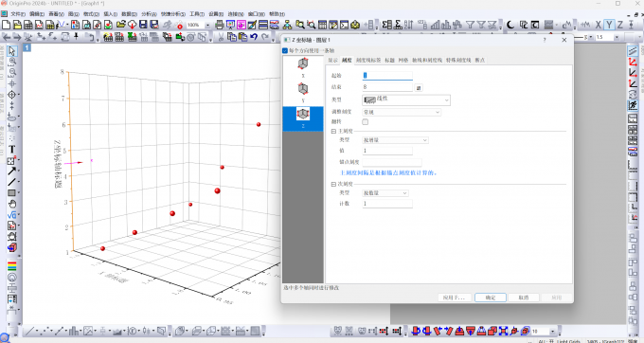Image resolution: width=644 pixels, height=343 pixels.
Task: Undo the last action in the toolbar
Action: click(254, 37)
